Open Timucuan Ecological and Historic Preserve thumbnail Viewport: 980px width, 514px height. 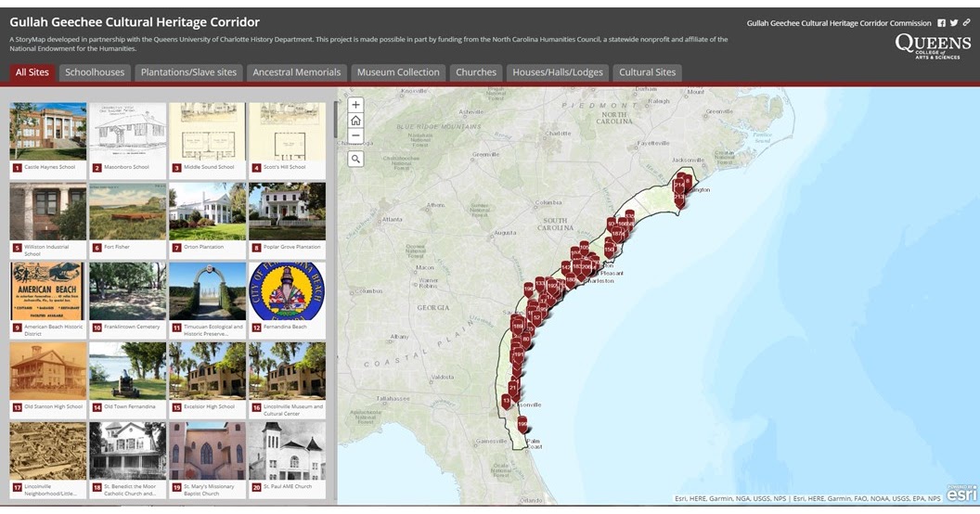208,300
